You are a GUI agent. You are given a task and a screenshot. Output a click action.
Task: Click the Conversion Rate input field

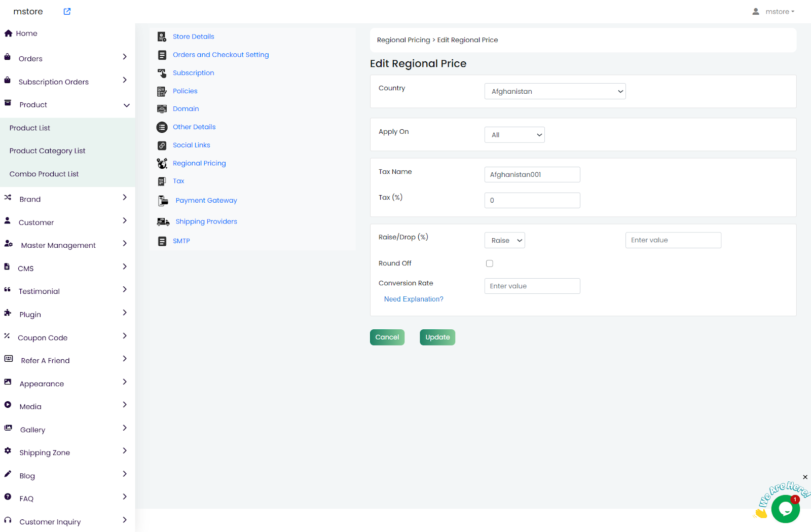(x=532, y=286)
